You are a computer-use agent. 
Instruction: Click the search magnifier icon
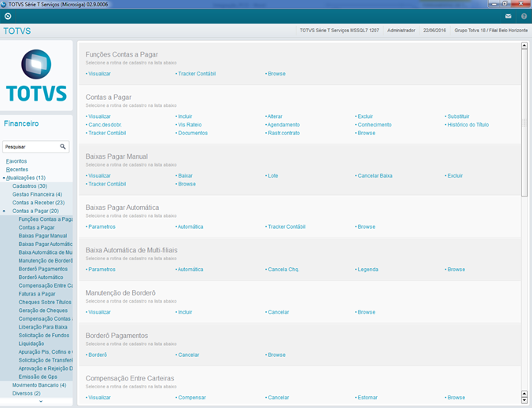point(63,146)
